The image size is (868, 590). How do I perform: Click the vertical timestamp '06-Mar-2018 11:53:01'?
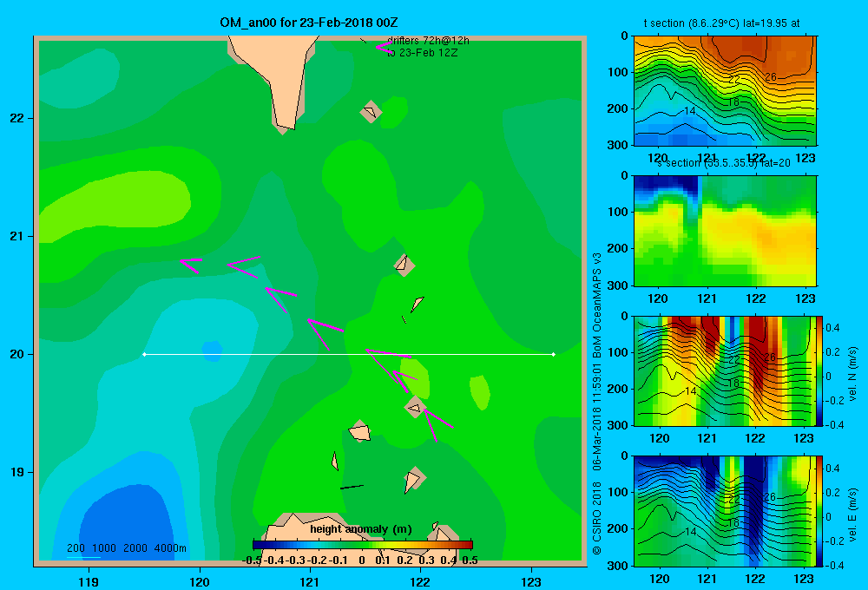pyautogui.click(x=597, y=416)
